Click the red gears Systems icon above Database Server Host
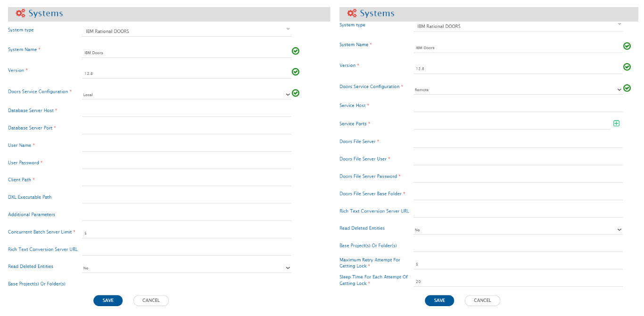644x316 pixels. point(20,14)
